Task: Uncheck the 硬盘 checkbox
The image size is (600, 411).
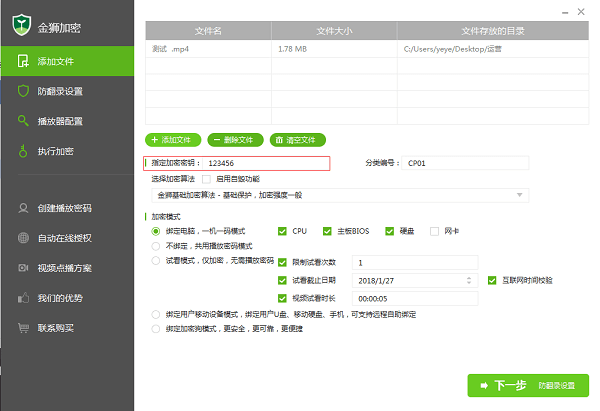Action: click(390, 231)
